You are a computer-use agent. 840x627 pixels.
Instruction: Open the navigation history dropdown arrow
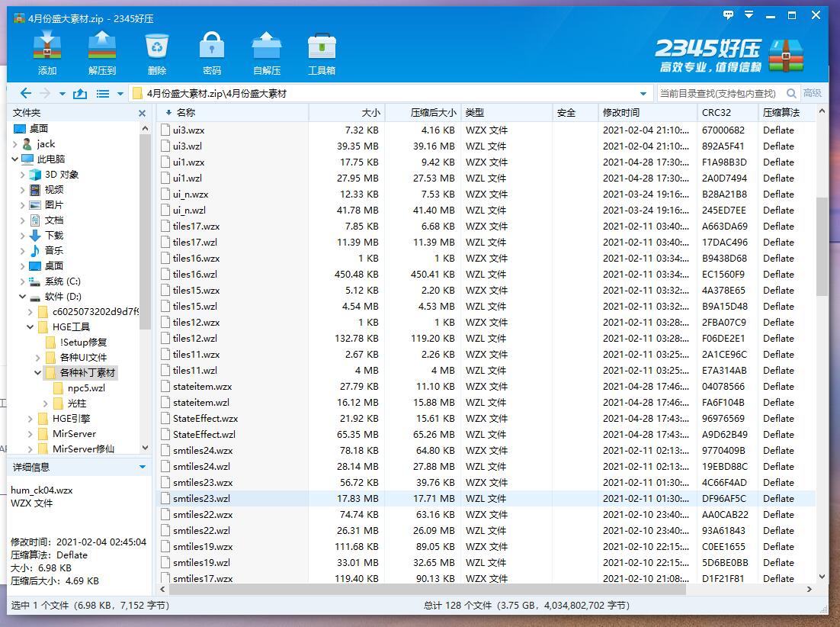pyautogui.click(x=63, y=94)
